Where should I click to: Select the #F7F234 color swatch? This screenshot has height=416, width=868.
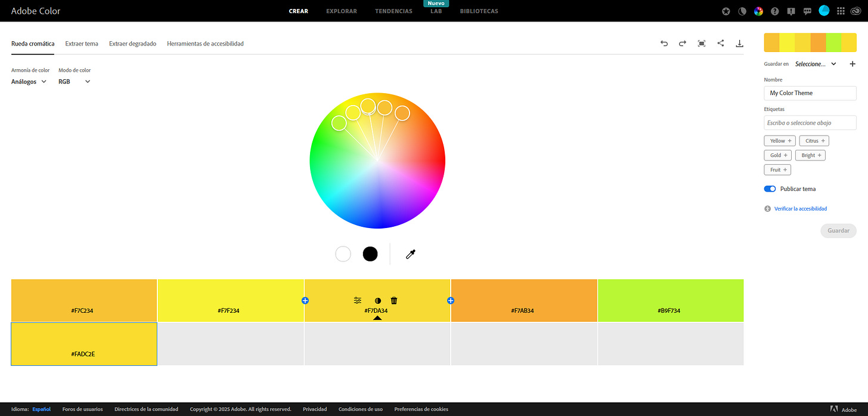pos(231,300)
